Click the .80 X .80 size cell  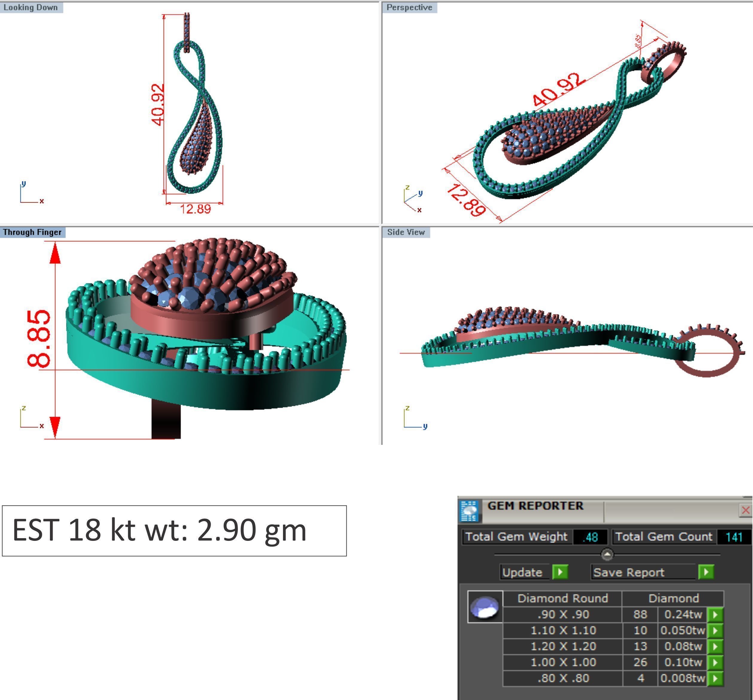click(563, 678)
